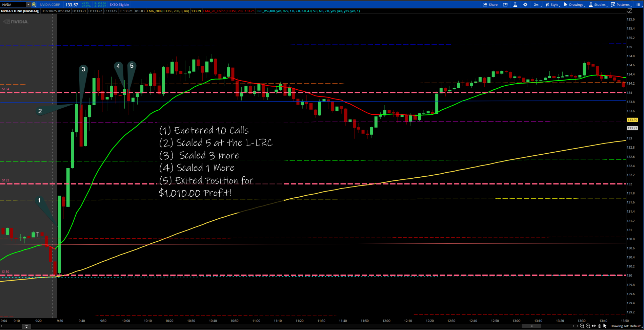Click the zoom out magnifier icon

click(582, 326)
